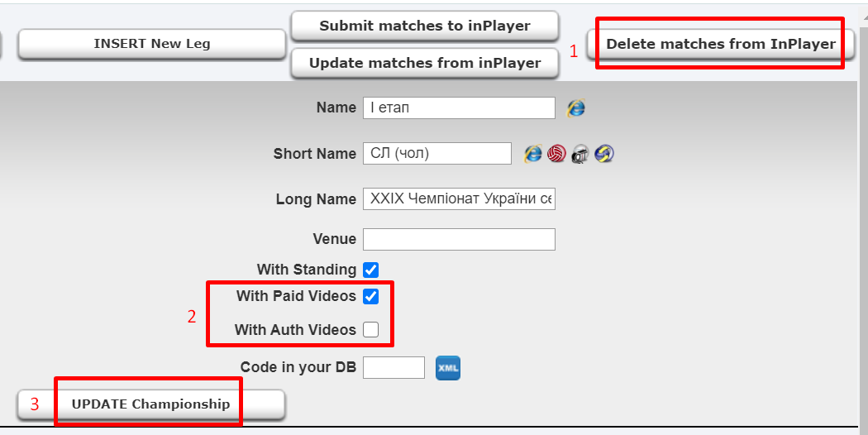Focus the Code in your DB field

(x=393, y=367)
